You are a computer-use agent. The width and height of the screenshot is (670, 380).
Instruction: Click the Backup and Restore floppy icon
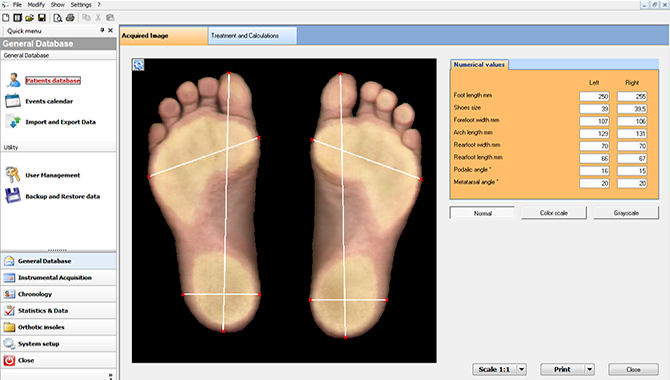(x=13, y=196)
